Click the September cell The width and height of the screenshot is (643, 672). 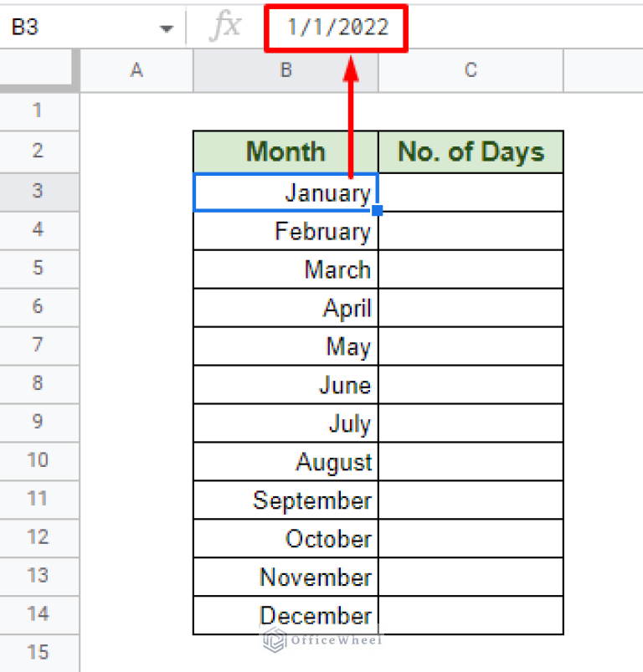click(x=285, y=500)
